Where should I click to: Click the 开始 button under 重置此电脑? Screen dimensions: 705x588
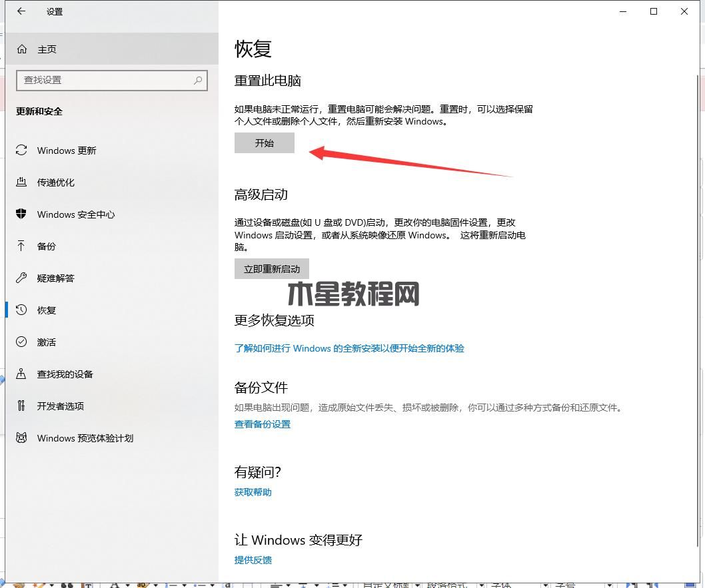coord(265,143)
